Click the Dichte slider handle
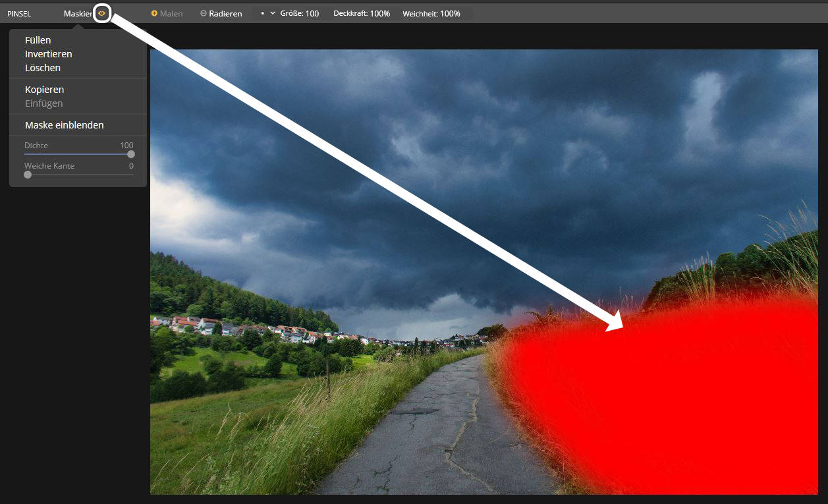828x504 pixels. (131, 154)
